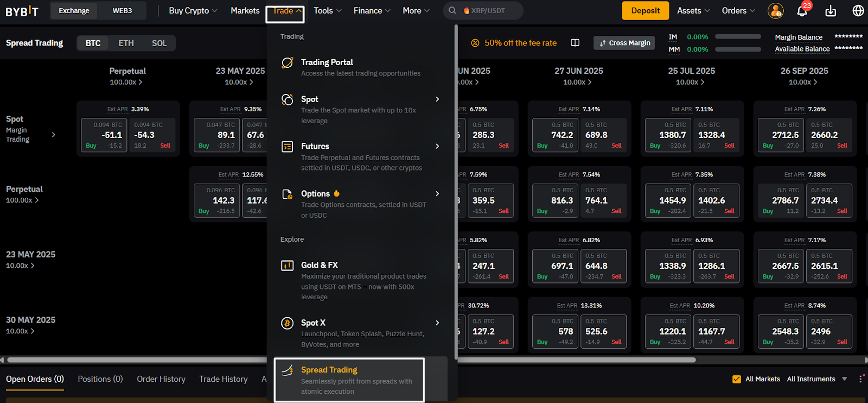Toggle the All Markets checkbox
The image size is (868, 403).
point(737,379)
